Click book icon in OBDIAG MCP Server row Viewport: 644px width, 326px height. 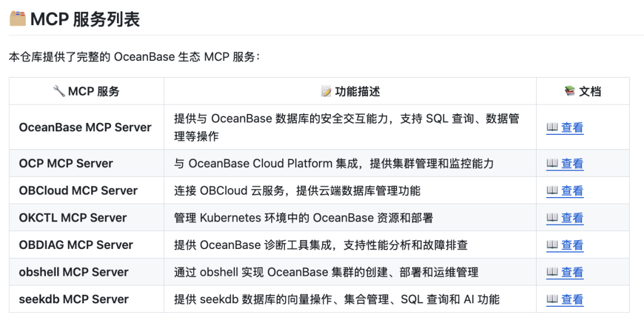point(552,245)
